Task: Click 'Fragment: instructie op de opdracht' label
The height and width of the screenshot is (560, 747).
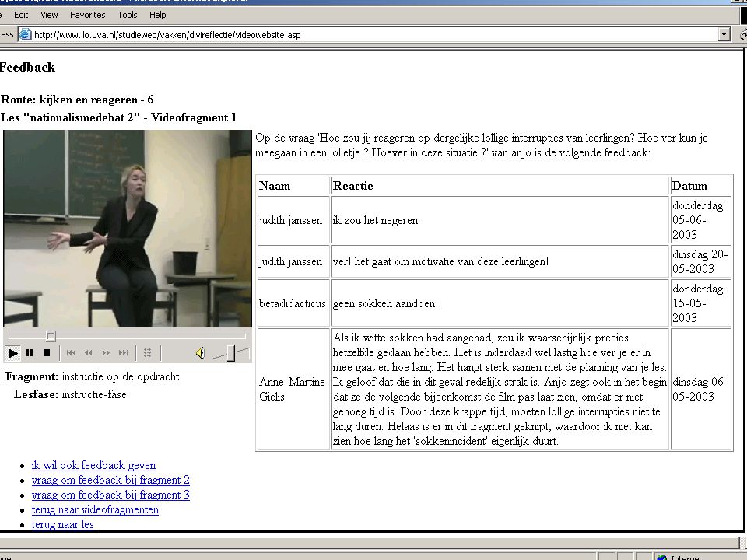Action: [x=92, y=376]
